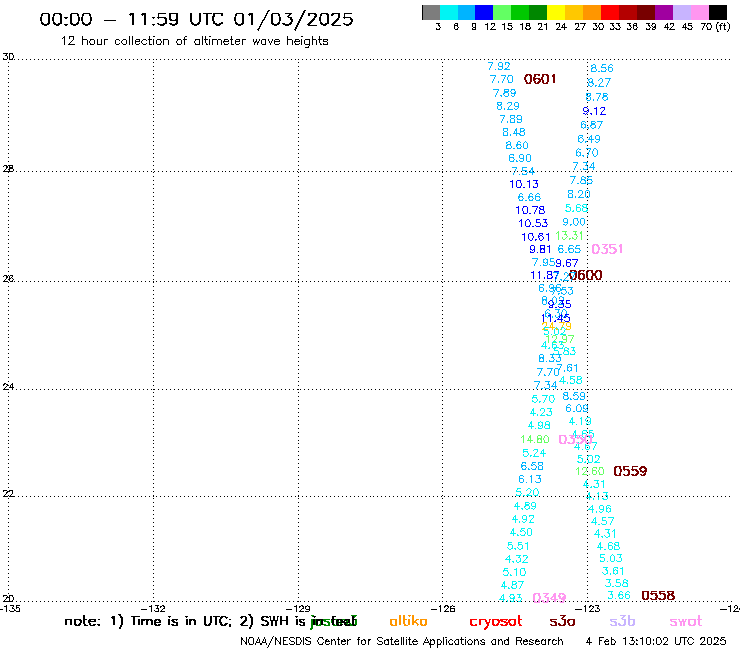Screen dimensions: 740x650
Task: Select the 8.78 wave height value
Action: point(597,97)
